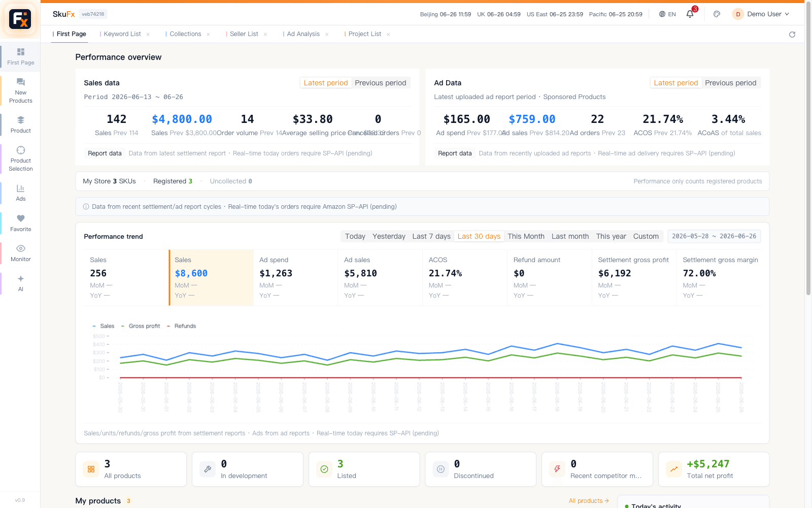
Task: Click the Total net profit trend icon
Action: (x=674, y=469)
